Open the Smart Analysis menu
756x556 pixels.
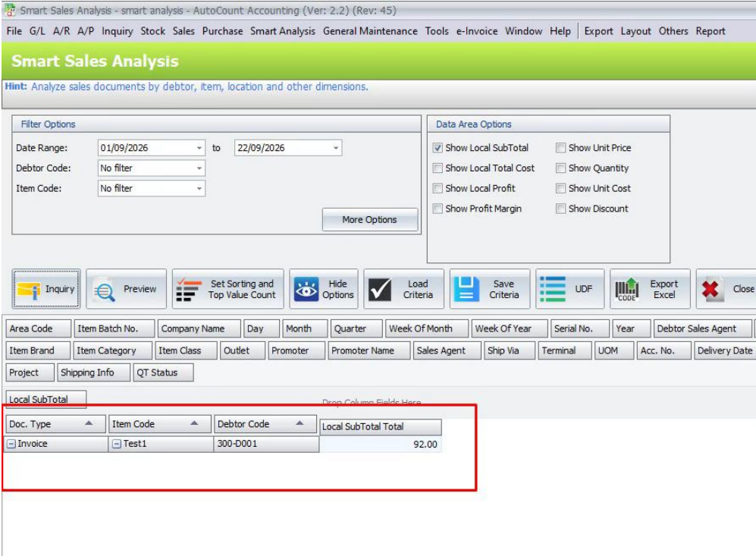coord(283,31)
